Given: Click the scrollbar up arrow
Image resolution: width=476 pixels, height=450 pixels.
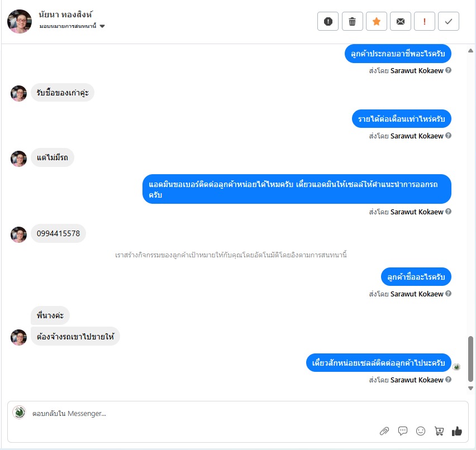Looking at the screenshot, I should click(x=470, y=51).
